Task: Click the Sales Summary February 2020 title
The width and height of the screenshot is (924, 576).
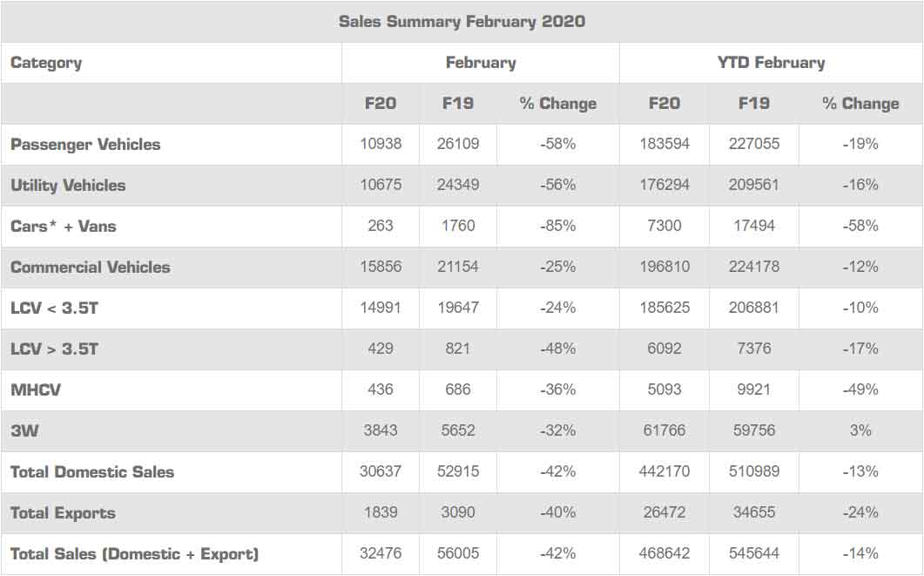Action: 462,22
